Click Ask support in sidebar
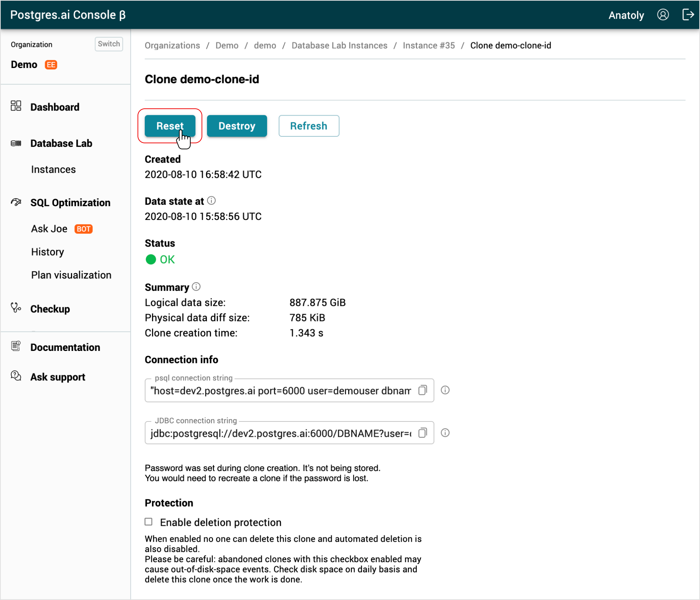This screenshot has width=700, height=600. point(57,377)
